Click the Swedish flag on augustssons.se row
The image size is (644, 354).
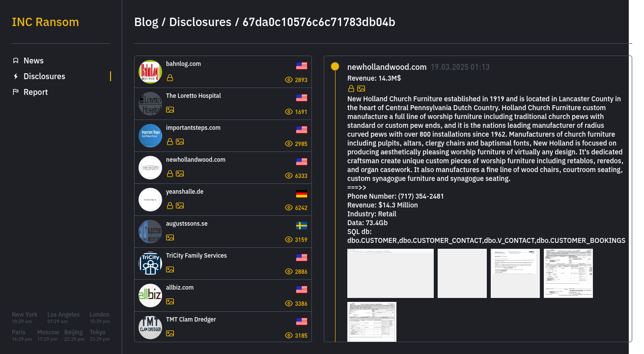(302, 226)
